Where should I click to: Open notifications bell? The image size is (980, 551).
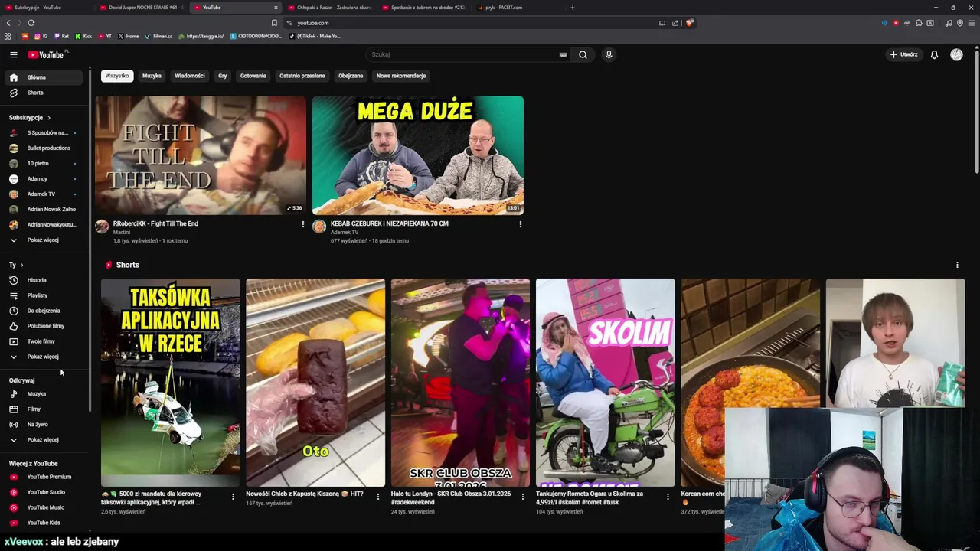(x=934, y=54)
